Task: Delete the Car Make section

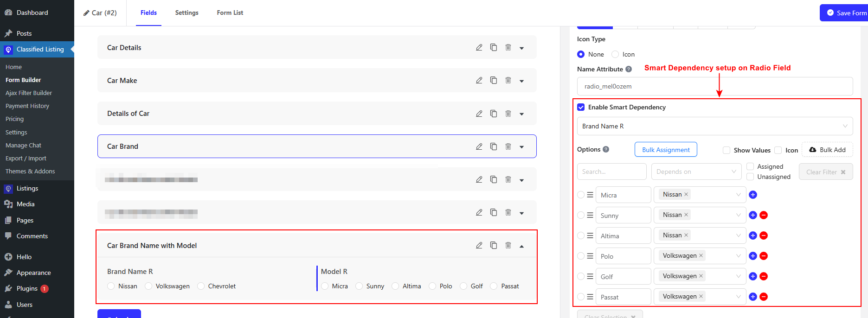Action: pyautogui.click(x=508, y=80)
